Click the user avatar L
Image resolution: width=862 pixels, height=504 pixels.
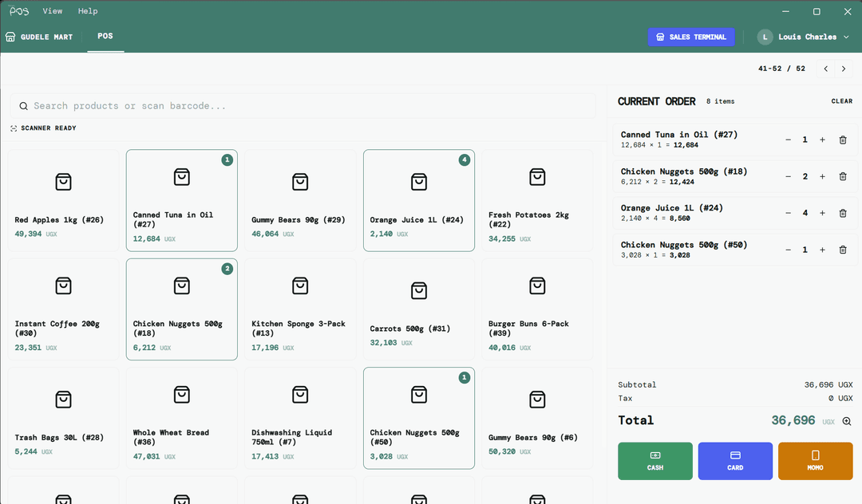coord(765,37)
